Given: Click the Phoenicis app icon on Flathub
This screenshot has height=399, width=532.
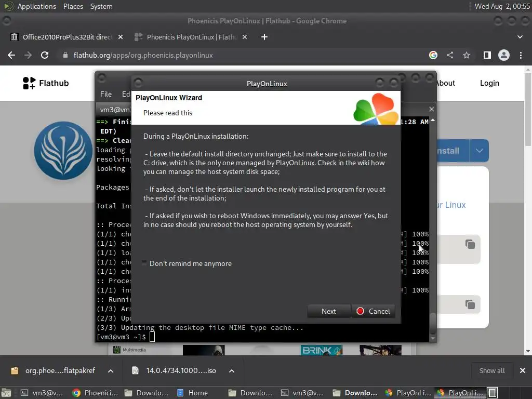Looking at the screenshot, I should 63,151.
